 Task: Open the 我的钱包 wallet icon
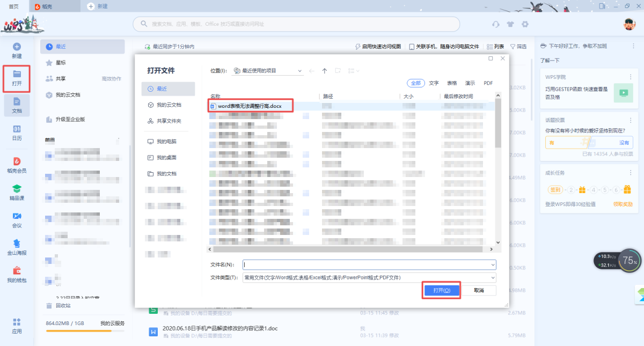pos(17,271)
